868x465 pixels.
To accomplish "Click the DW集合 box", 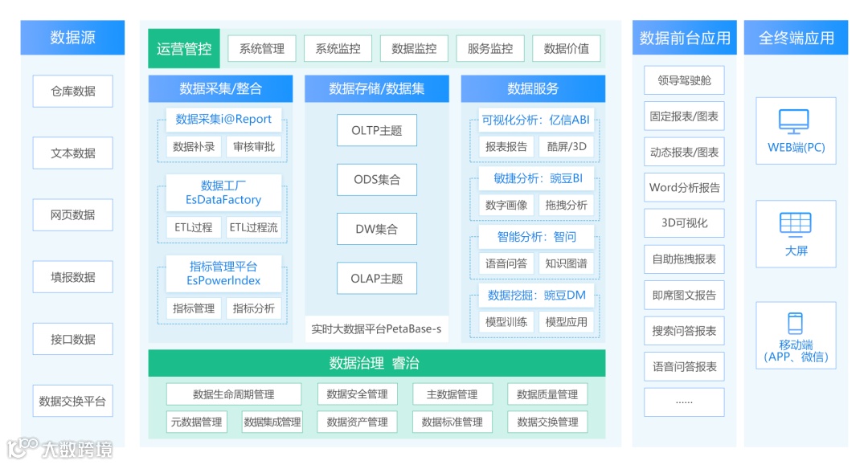I will tap(376, 229).
